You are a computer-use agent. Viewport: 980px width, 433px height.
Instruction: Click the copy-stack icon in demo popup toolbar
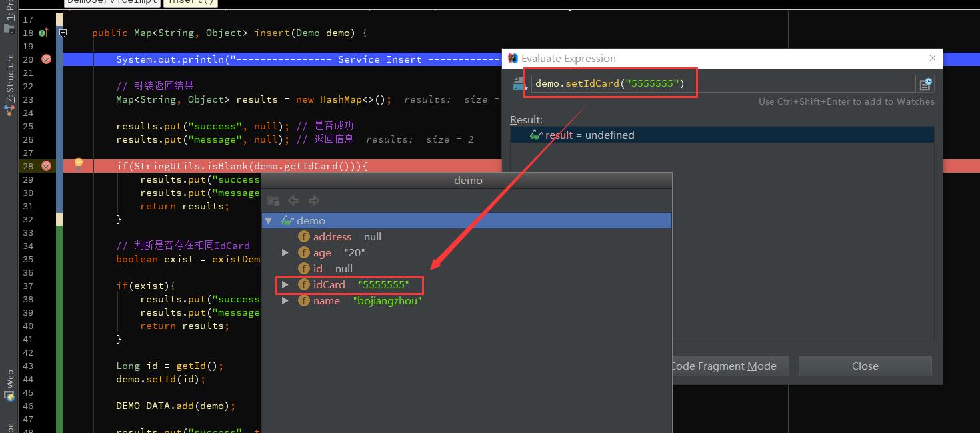[273, 200]
